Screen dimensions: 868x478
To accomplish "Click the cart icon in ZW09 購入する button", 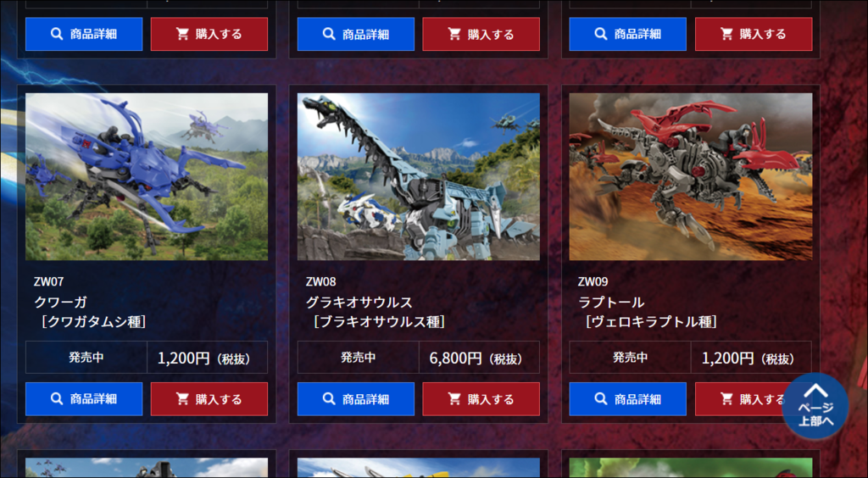I will tap(726, 399).
